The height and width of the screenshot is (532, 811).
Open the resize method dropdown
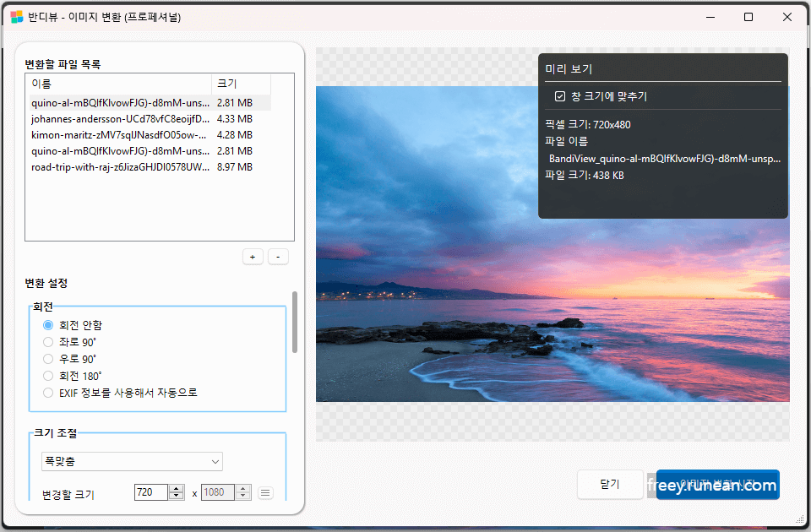[x=131, y=461]
